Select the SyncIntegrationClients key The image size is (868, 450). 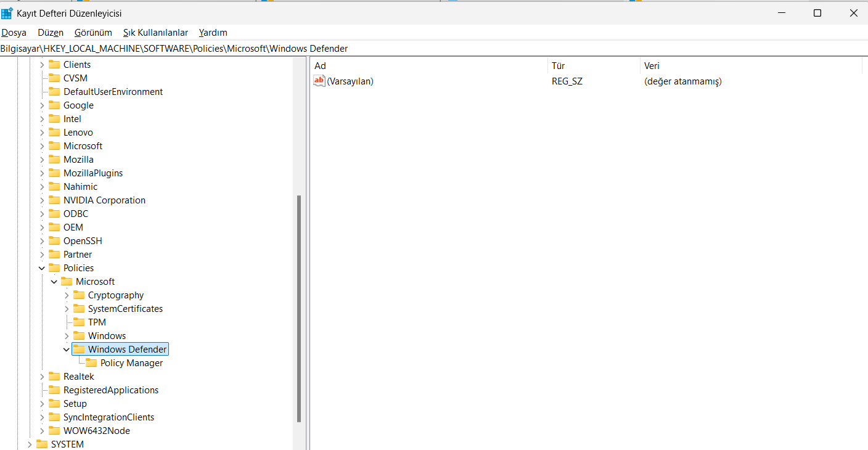click(108, 417)
